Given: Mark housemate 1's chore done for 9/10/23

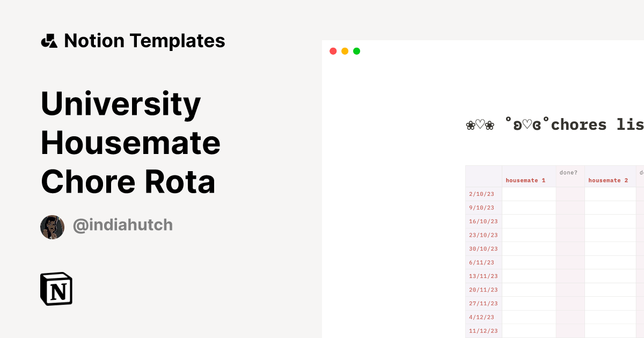Looking at the screenshot, I should pos(529,208).
